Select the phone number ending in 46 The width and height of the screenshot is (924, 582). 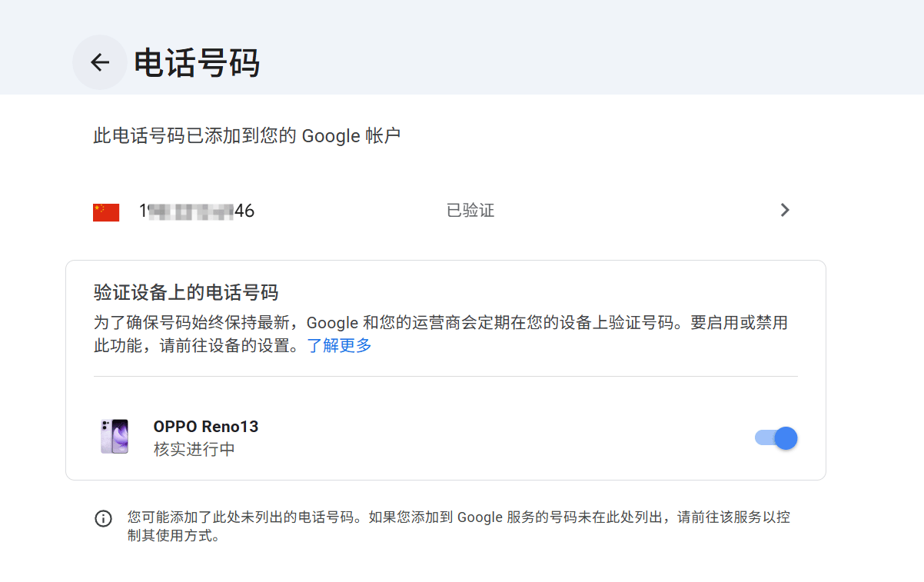(x=197, y=211)
